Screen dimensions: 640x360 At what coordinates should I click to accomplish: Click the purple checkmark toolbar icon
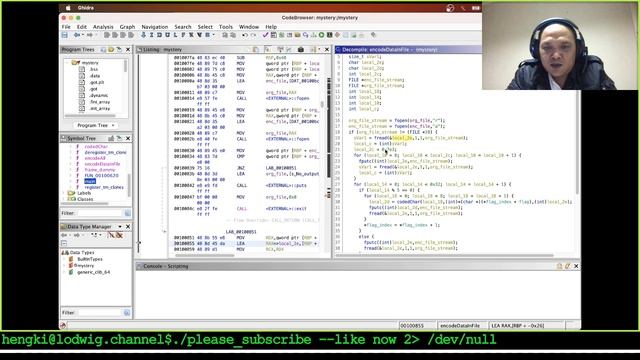pyautogui.click(x=265, y=36)
